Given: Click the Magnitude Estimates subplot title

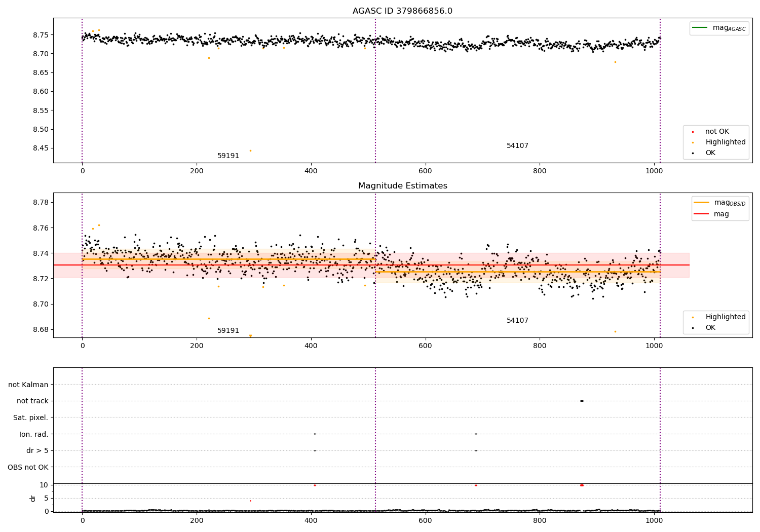Looking at the screenshot, I should coord(402,186).
